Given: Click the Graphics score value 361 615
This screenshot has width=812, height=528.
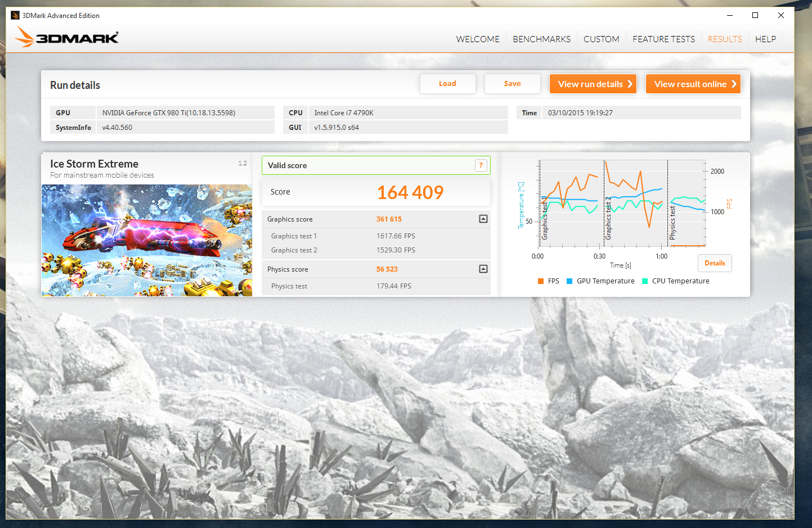Looking at the screenshot, I should pos(389,219).
